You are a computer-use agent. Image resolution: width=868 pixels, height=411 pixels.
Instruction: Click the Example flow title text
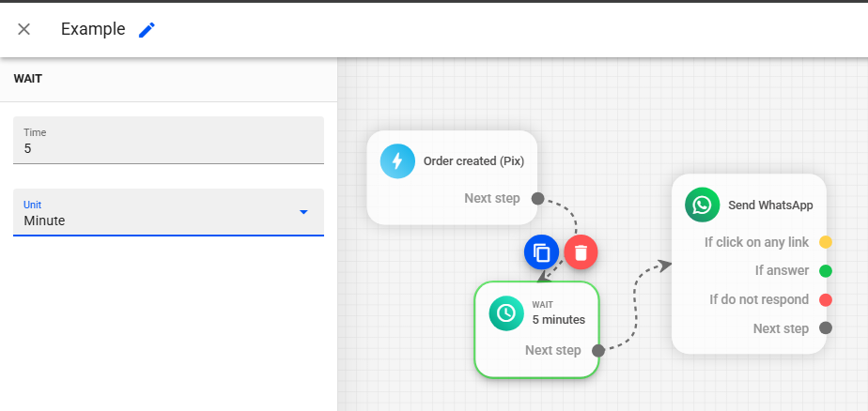[93, 29]
